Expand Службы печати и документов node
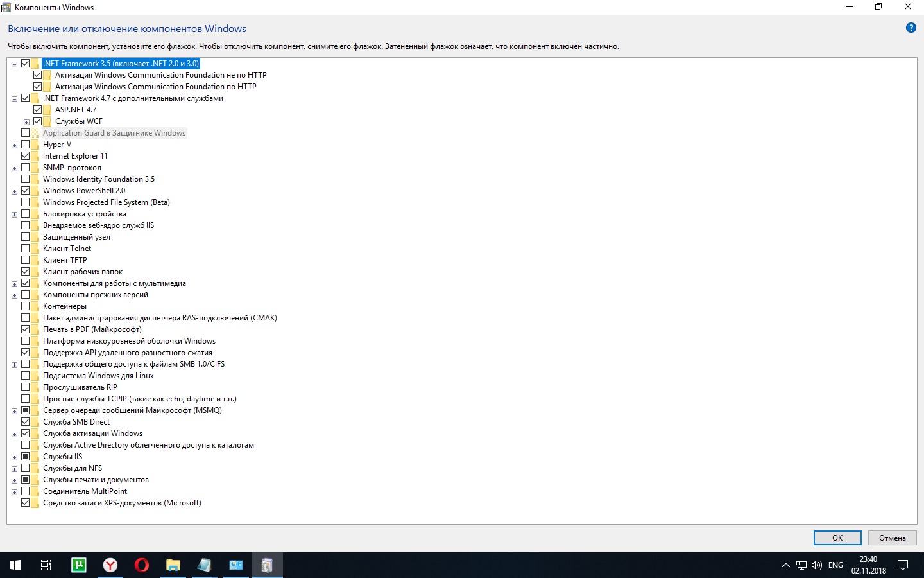Image resolution: width=924 pixels, height=578 pixels. [14, 480]
